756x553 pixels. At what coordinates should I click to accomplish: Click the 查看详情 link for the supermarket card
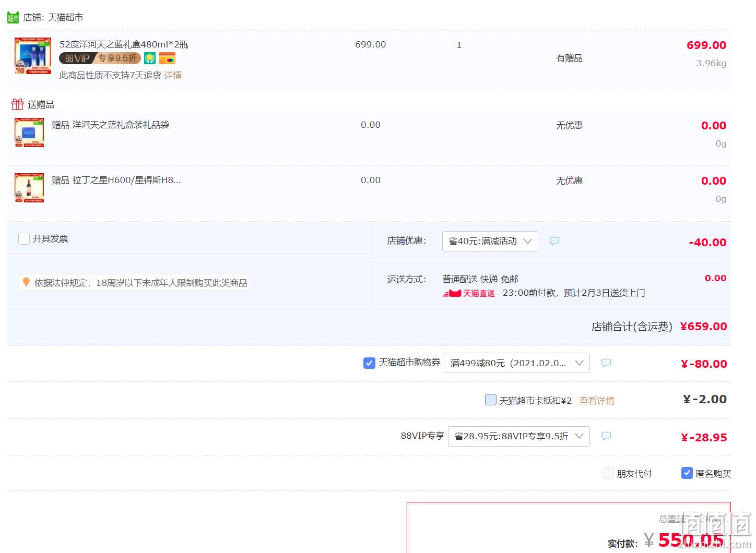(597, 401)
